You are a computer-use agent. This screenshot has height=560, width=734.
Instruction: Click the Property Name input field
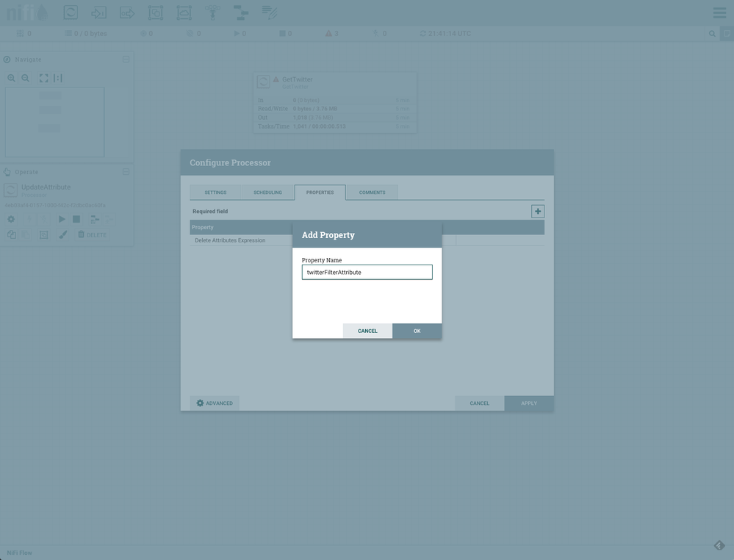coord(367,272)
